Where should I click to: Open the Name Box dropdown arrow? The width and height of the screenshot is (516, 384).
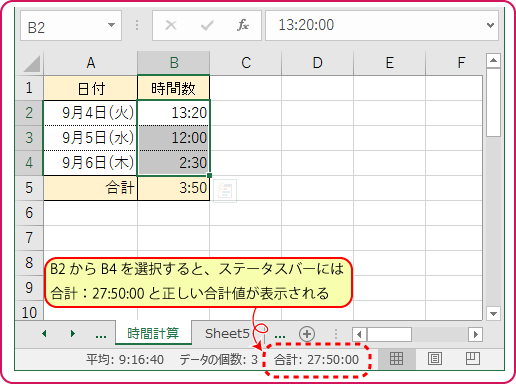(111, 25)
